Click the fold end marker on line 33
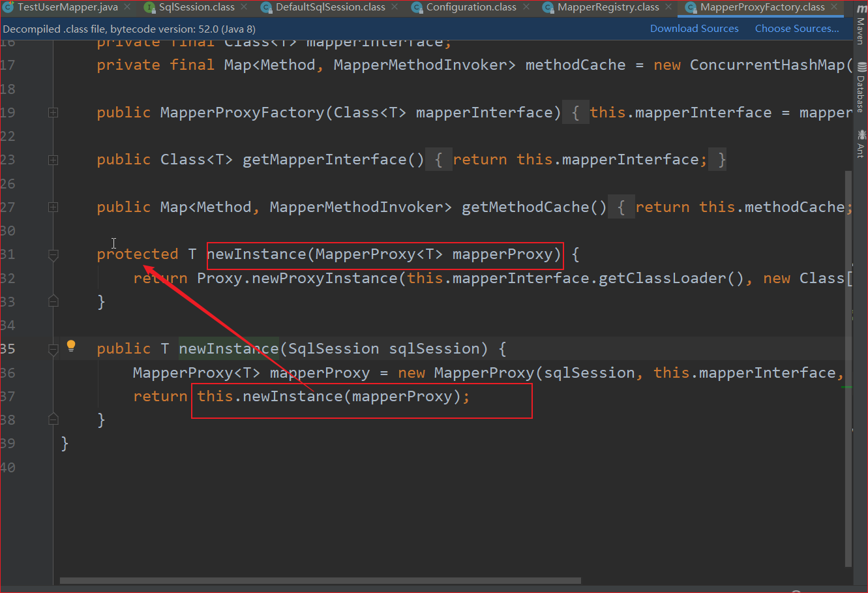Viewport: 868px width, 593px height. 53,301
